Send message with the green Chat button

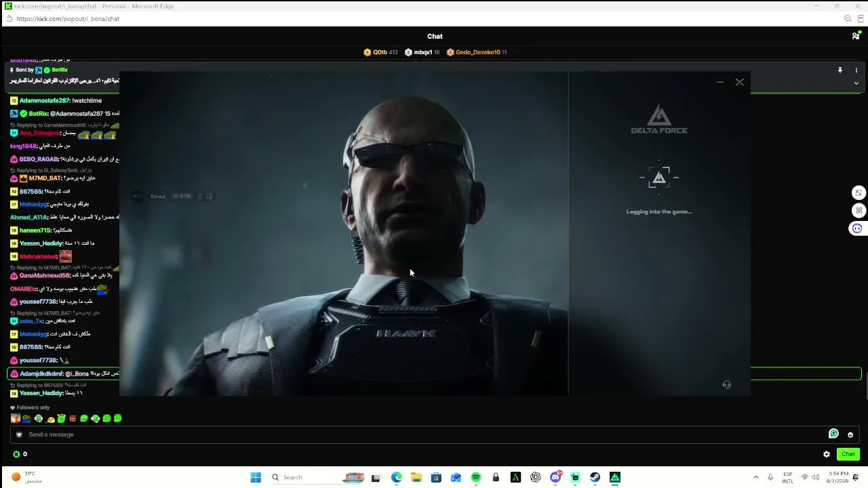point(848,454)
